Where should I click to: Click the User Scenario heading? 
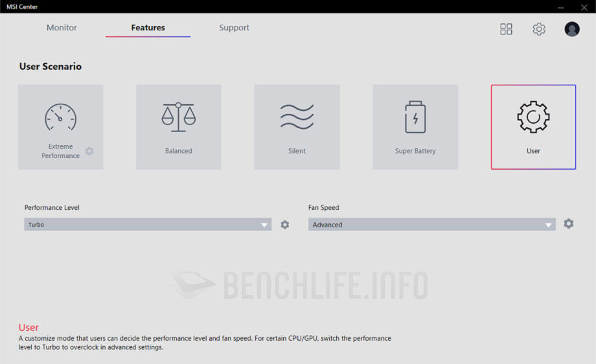tap(51, 67)
